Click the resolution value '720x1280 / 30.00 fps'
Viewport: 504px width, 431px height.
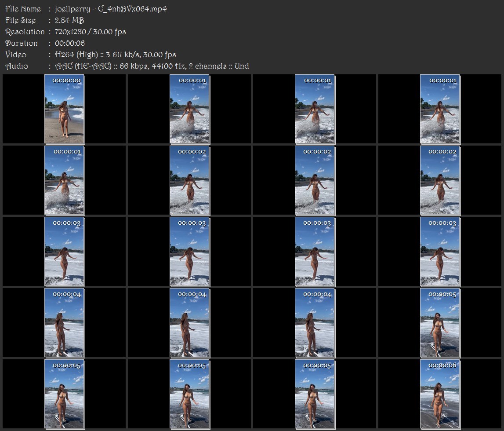pyautogui.click(x=91, y=32)
